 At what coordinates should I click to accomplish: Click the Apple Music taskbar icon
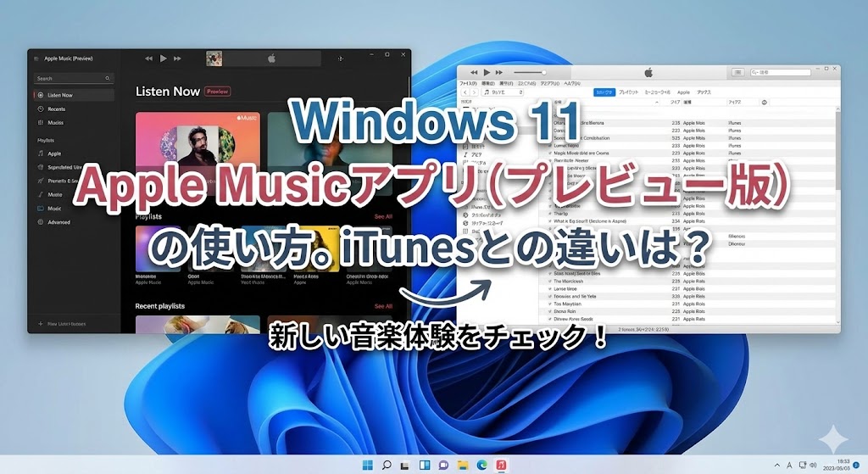501,466
